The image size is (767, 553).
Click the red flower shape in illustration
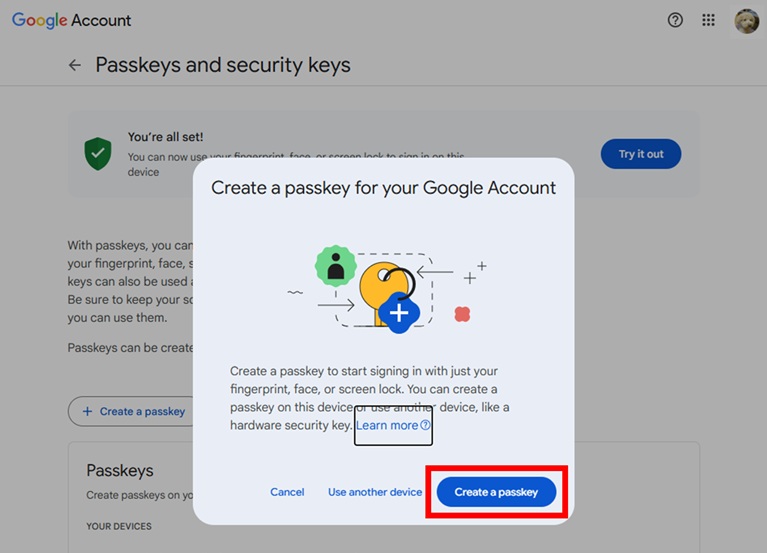pos(462,314)
